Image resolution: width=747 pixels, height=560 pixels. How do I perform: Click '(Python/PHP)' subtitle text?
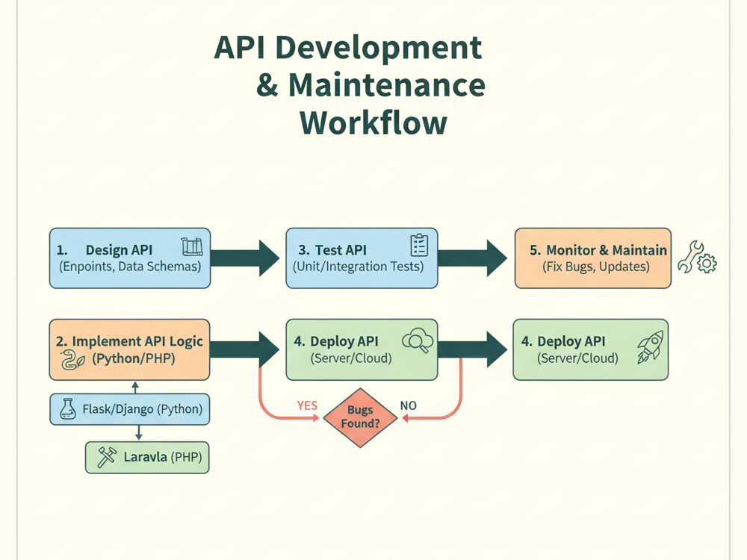pos(134,358)
